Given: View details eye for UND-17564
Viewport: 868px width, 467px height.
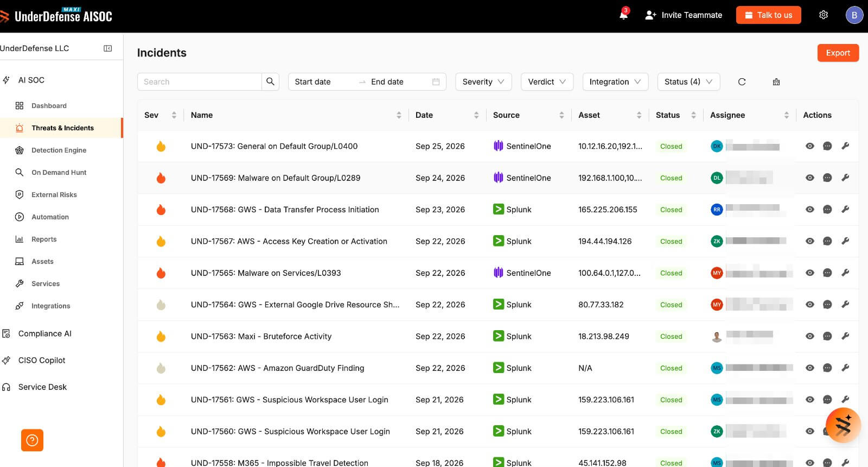Looking at the screenshot, I should 810,305.
